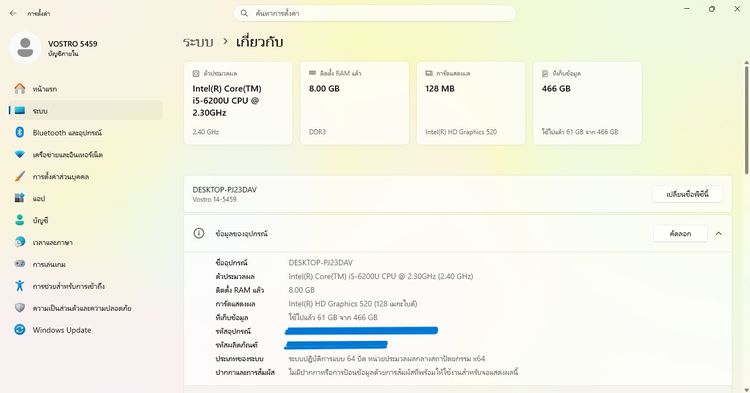Screen dimensions: 750x393
Task: Click the Home house icon in sidebar
Action: pyautogui.click(x=20, y=88)
